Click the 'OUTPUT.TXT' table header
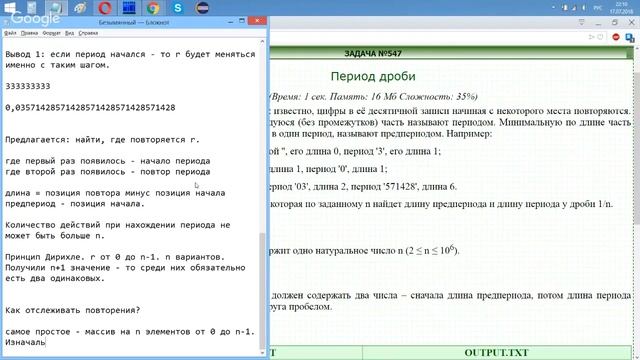The width and height of the screenshot is (640, 360). [x=496, y=353]
